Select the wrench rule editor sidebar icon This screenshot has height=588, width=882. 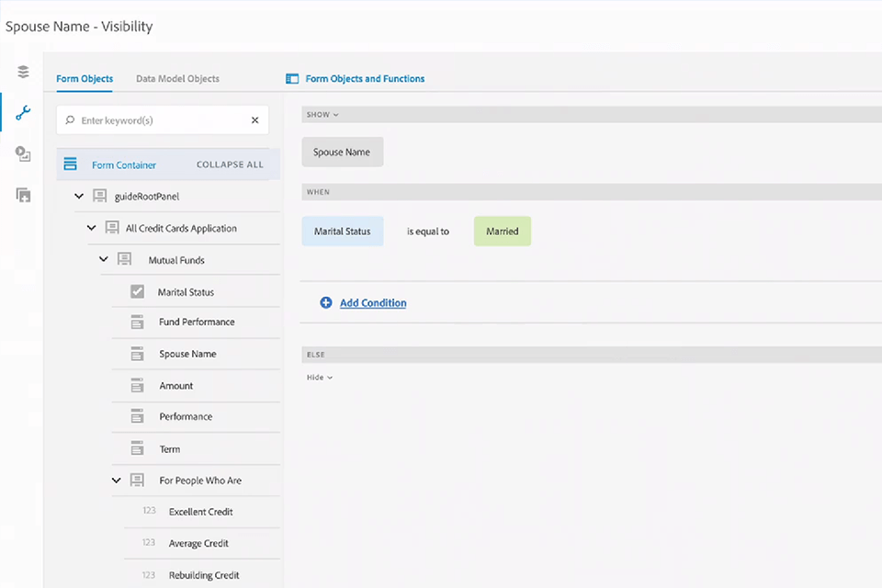23,112
